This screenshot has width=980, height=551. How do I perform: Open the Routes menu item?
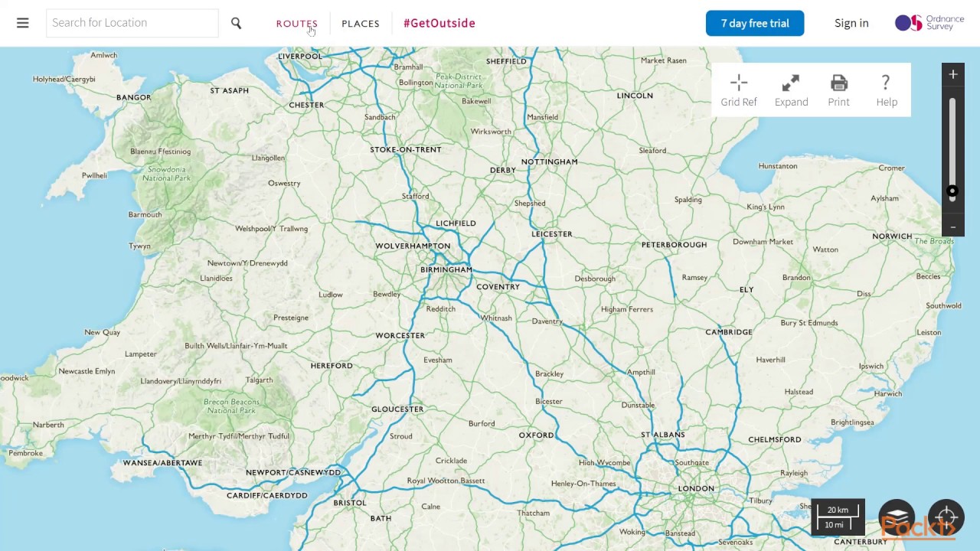tap(296, 24)
